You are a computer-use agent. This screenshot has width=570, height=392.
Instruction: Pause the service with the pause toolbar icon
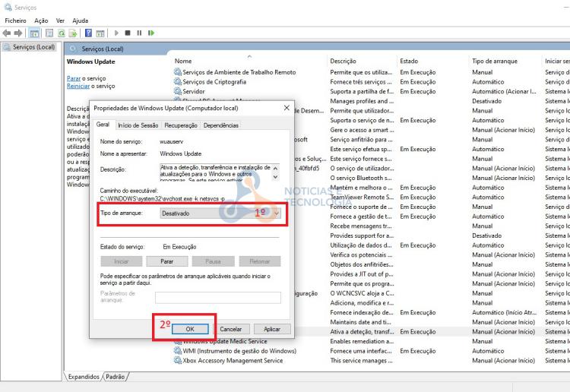(139, 33)
